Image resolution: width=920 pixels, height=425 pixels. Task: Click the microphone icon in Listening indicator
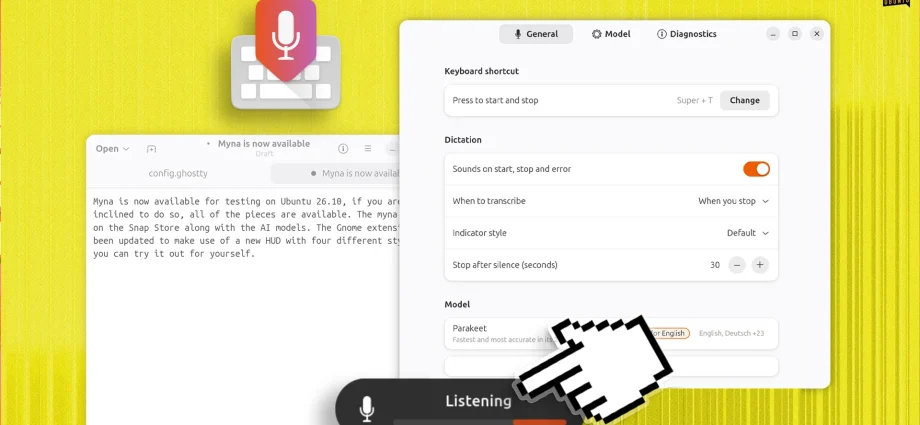click(367, 409)
